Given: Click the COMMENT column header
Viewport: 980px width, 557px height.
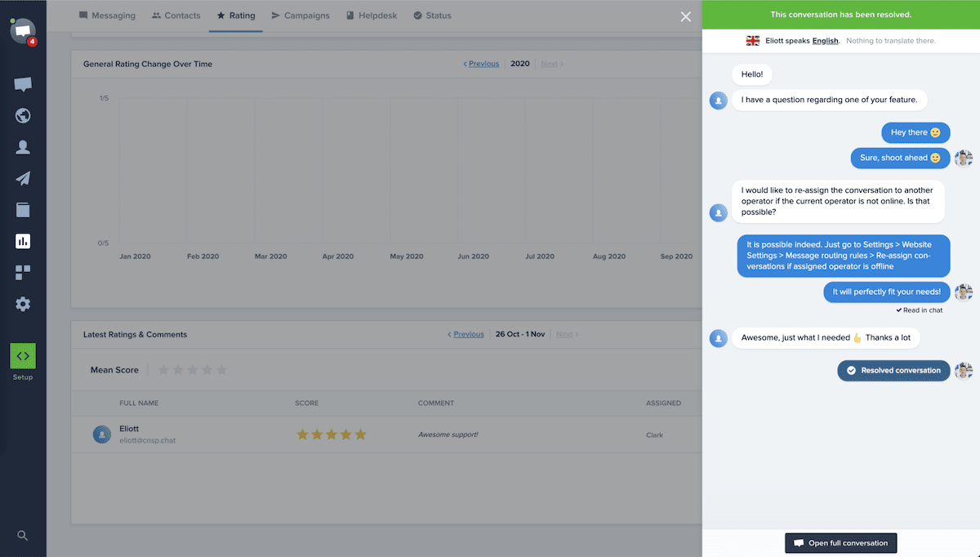Looking at the screenshot, I should 436,403.
